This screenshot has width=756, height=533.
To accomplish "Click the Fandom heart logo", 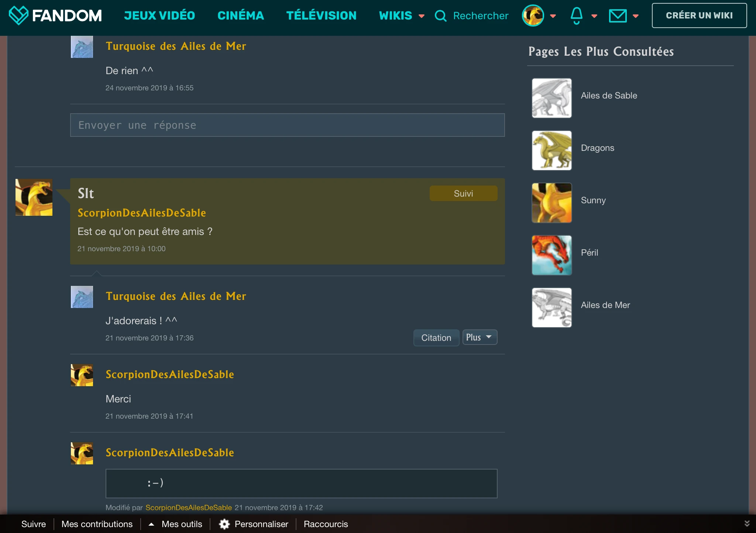I will point(18,15).
